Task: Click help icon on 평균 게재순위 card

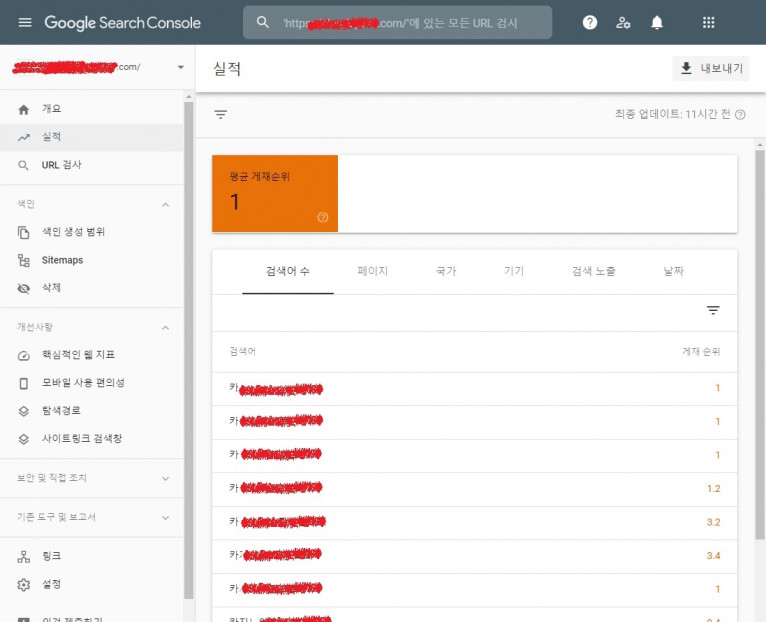Action: [323, 217]
